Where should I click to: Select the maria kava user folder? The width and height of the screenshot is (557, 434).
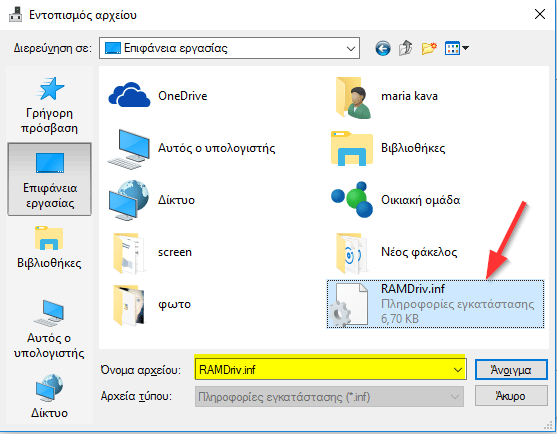386,97
